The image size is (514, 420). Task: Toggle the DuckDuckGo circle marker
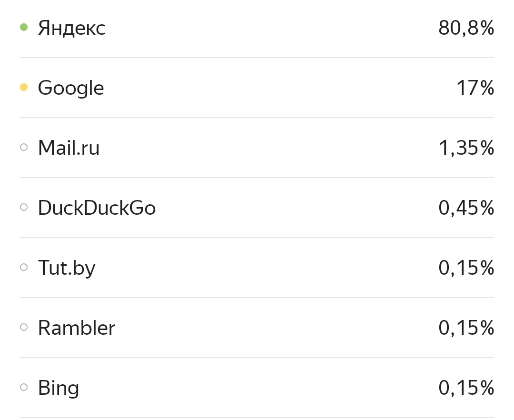tap(24, 208)
